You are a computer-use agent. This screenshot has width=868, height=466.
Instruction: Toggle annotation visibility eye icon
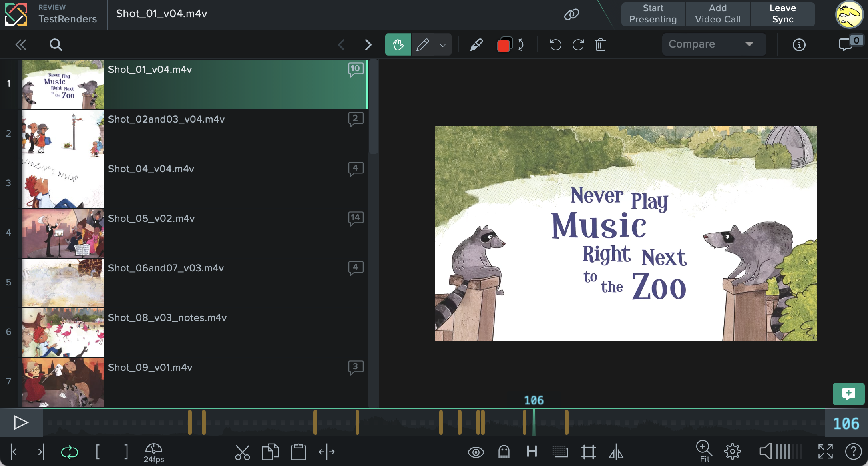pos(476,452)
